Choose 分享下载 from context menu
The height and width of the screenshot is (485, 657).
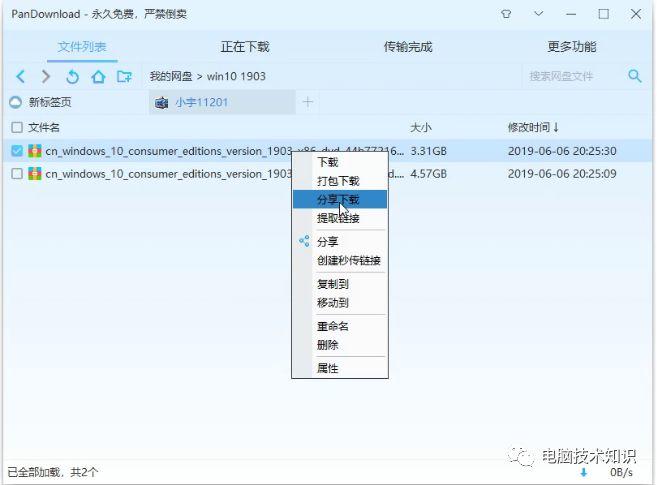340,199
